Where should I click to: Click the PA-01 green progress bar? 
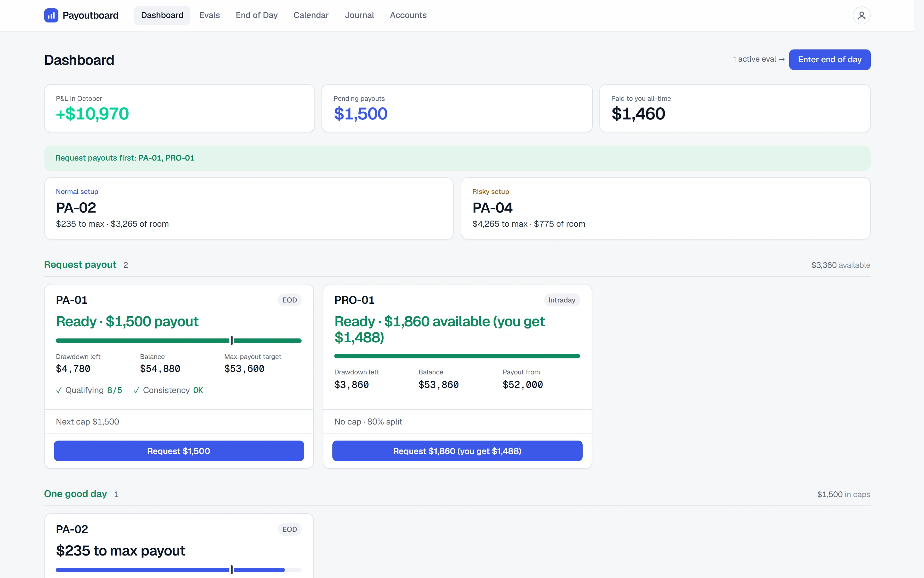point(179,340)
